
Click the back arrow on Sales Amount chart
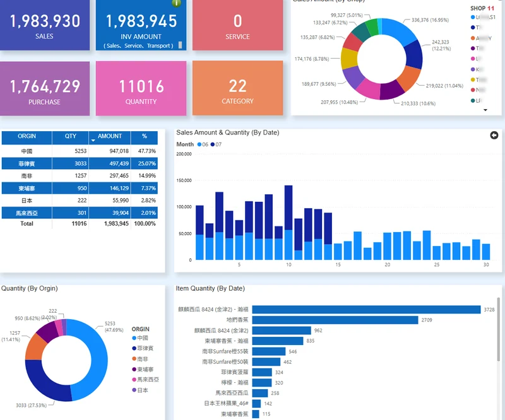494,135
